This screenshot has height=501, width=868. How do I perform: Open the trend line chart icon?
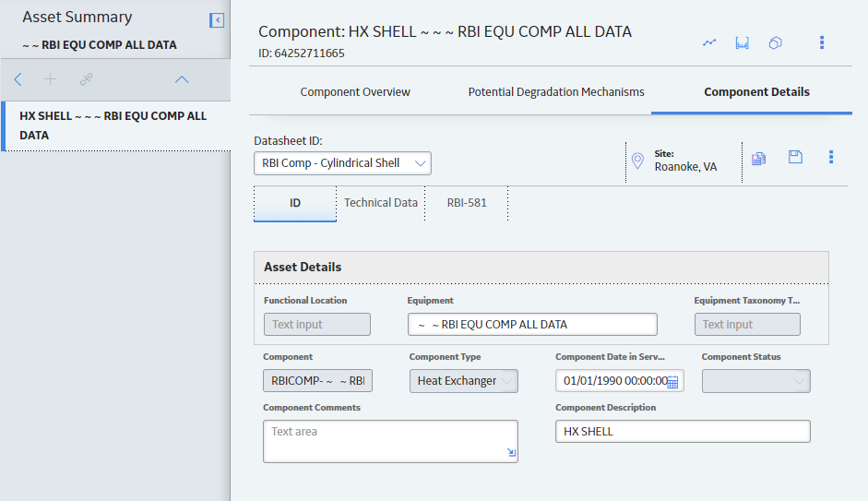point(709,42)
